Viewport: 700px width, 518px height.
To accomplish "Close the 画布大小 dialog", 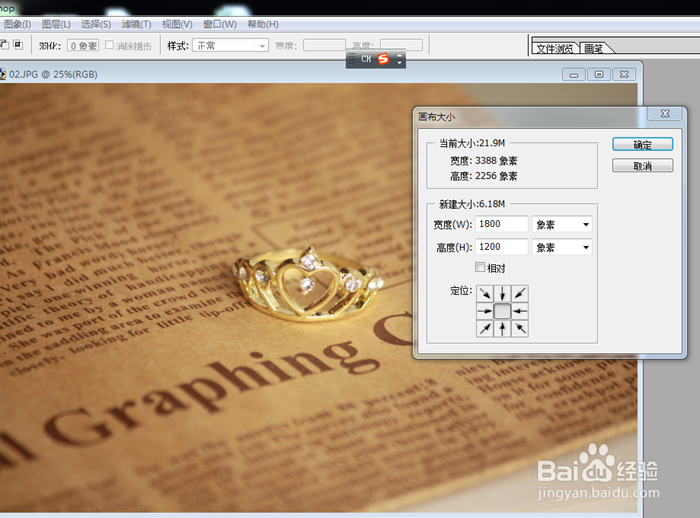I will (665, 114).
